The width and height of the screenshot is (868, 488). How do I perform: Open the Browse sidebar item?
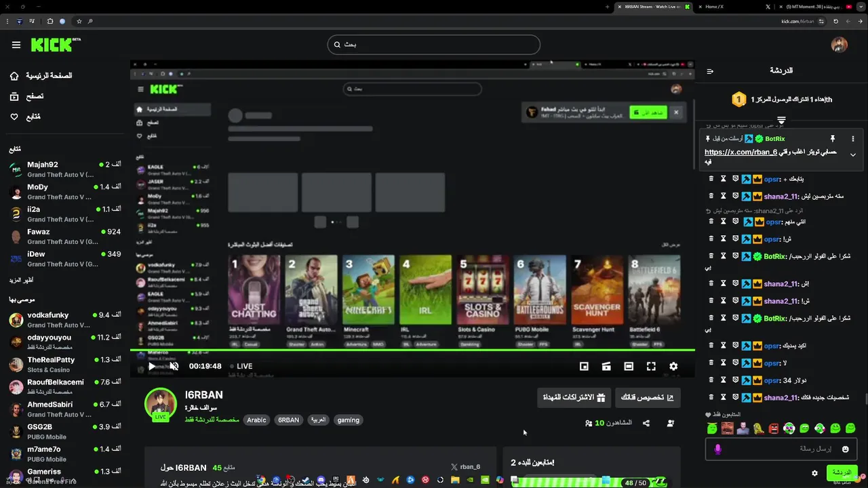tap(26, 96)
